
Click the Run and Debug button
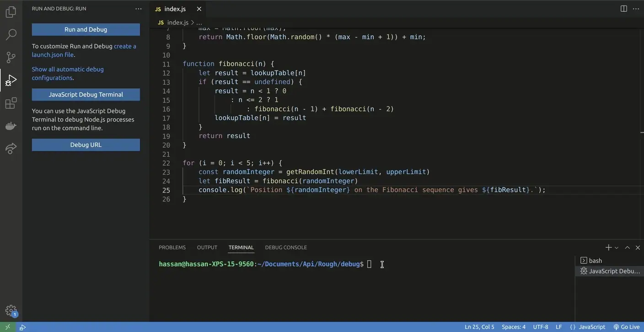[x=86, y=29]
